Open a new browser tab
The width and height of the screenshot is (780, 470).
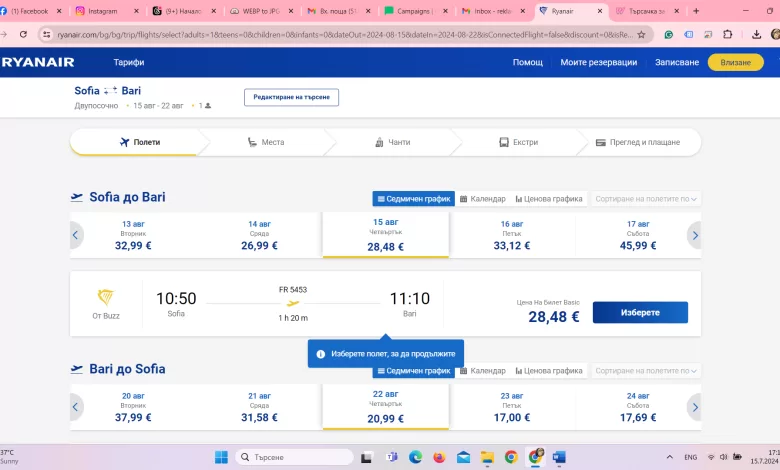[696, 11]
